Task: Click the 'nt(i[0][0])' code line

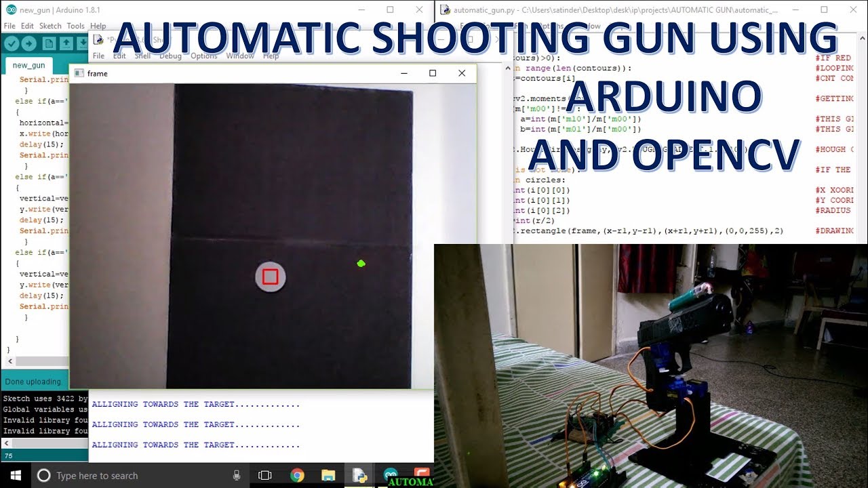Action: [542, 190]
